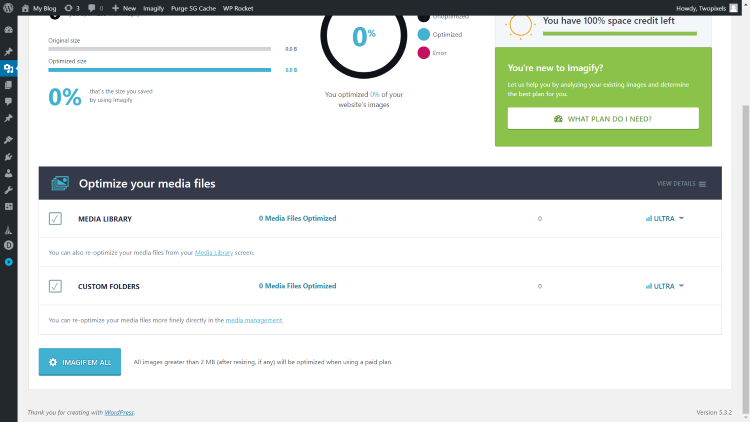Click the 0% link in optimized sentence
This screenshot has width=750, height=422.
[x=375, y=94]
